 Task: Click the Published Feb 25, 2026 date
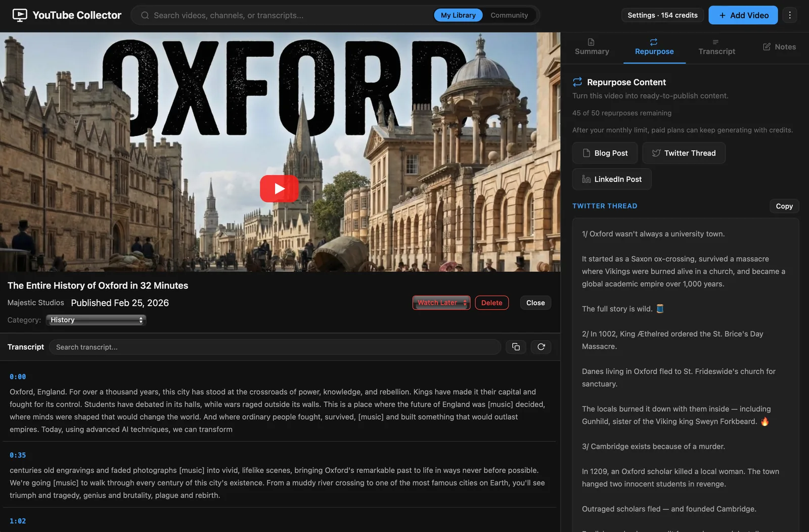pos(120,303)
